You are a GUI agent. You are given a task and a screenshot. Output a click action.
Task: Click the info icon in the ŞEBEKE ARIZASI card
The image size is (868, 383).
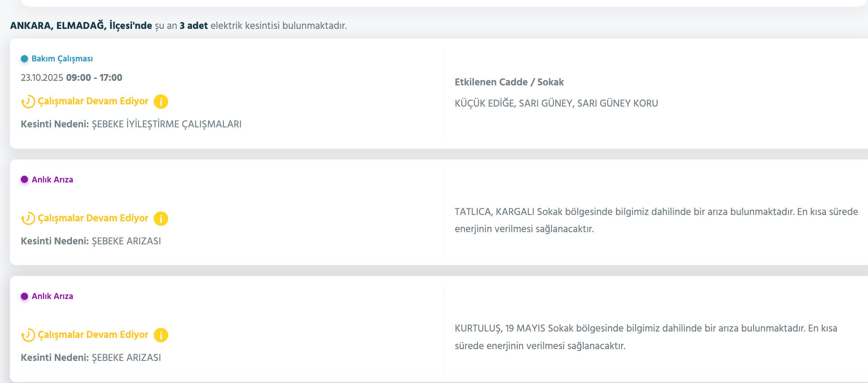click(x=161, y=218)
